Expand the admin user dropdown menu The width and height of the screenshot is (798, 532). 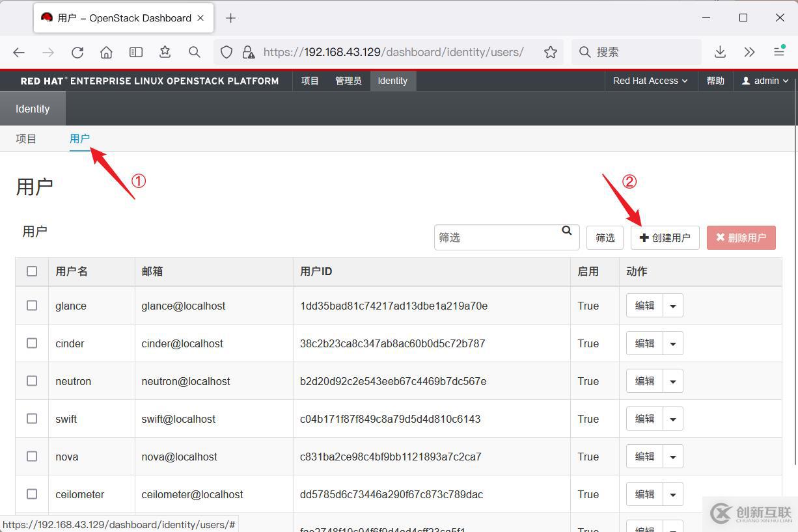pyautogui.click(x=765, y=81)
